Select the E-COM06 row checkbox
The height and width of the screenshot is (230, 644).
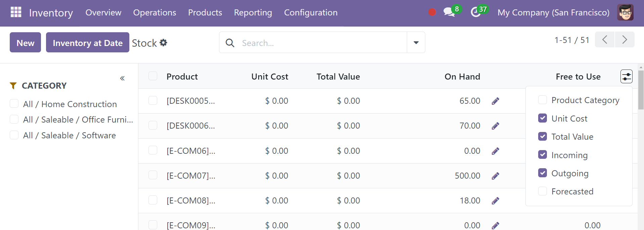point(153,150)
